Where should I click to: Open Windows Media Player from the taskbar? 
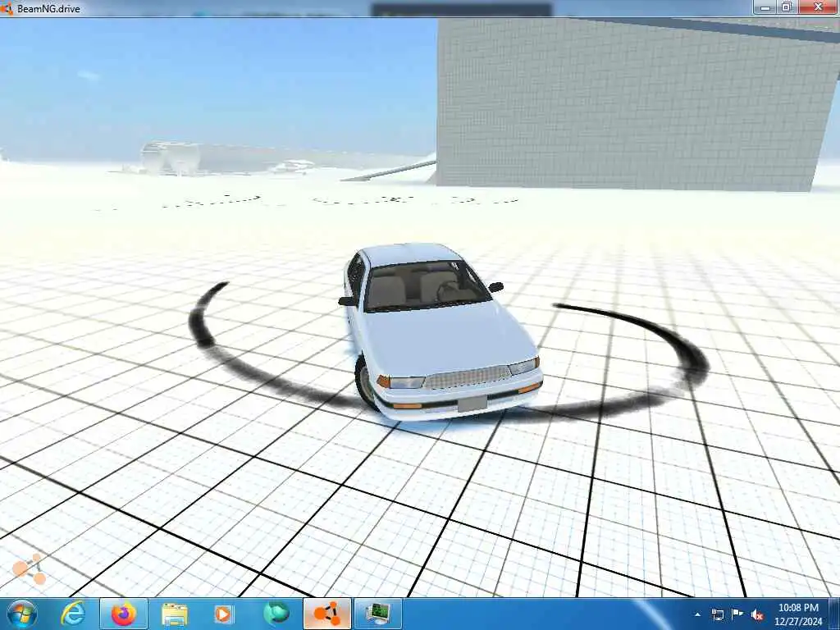coord(223,614)
